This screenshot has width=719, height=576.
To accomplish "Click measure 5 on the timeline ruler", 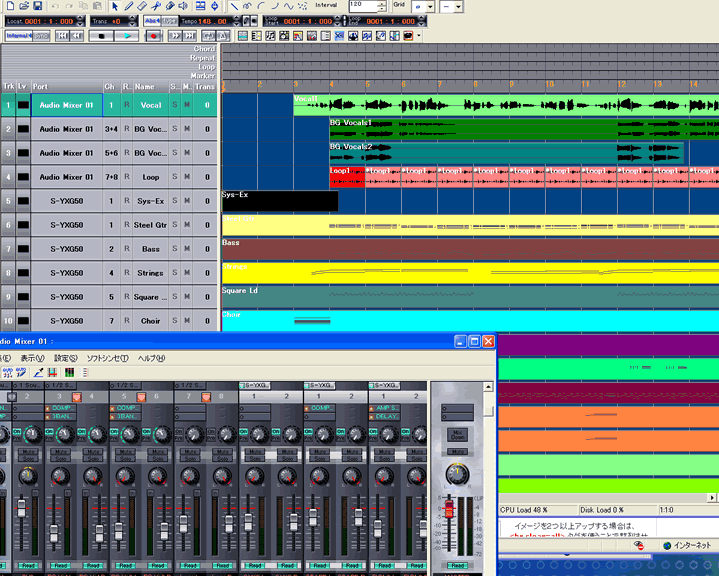I will [367, 84].
